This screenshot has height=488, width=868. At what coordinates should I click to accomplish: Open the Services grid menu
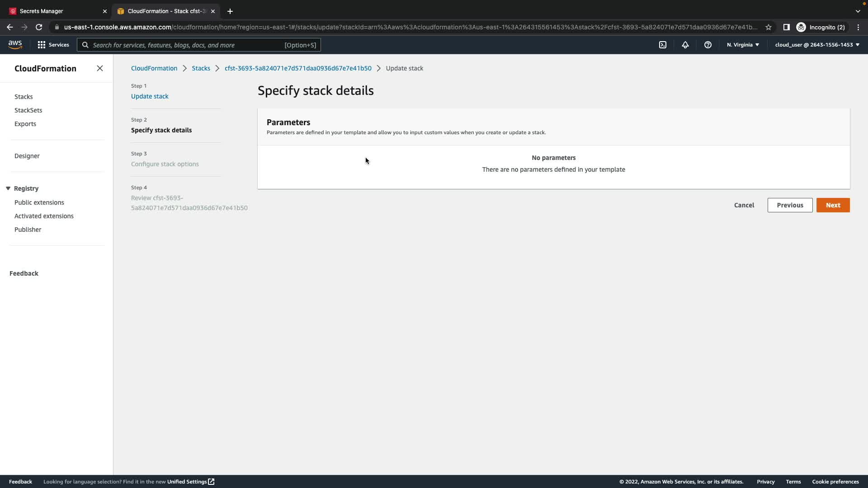(x=53, y=45)
